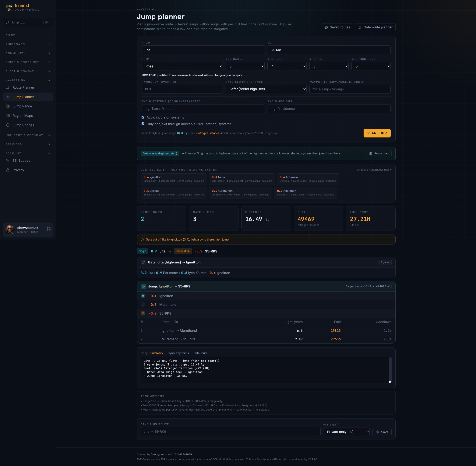Open the JDE Rigs Fuel dropdown
The height and width of the screenshot is (466, 476).
(371, 66)
